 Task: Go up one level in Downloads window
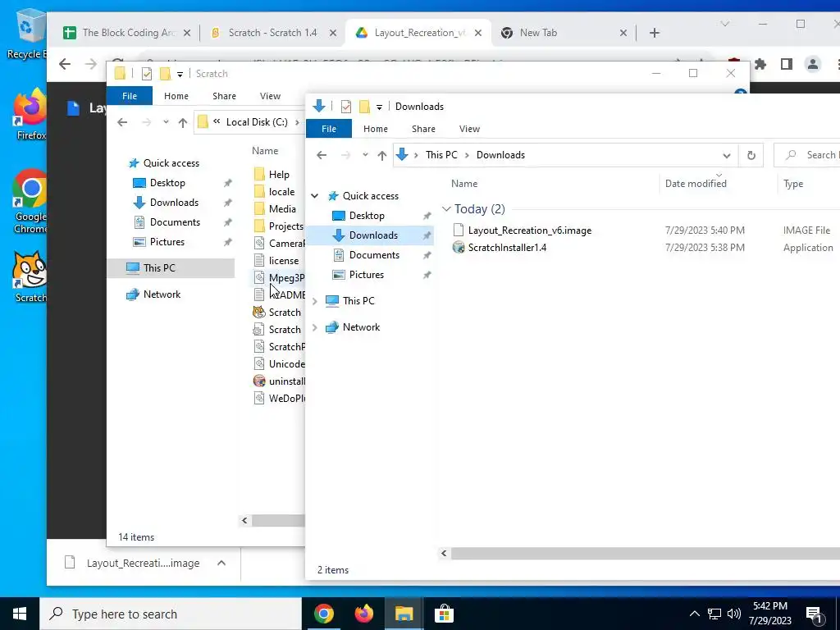point(382,155)
